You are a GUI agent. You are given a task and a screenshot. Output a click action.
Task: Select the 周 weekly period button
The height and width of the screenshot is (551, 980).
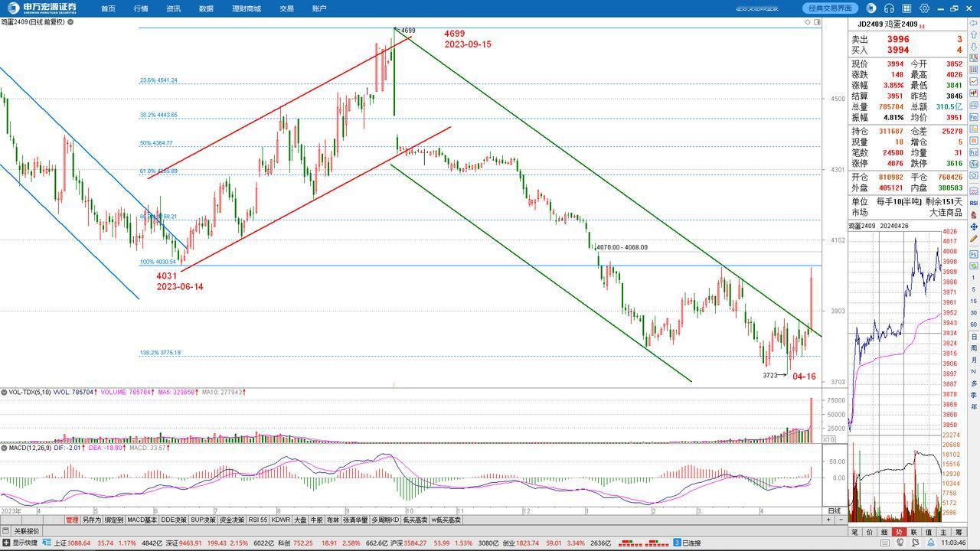pos(973,348)
